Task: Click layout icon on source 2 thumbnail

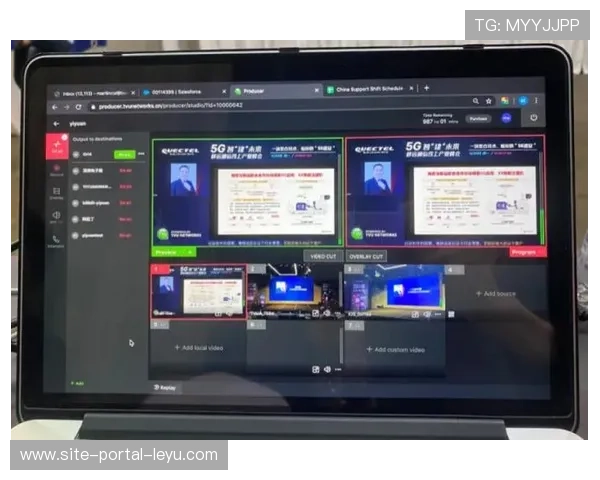Action: coord(315,313)
